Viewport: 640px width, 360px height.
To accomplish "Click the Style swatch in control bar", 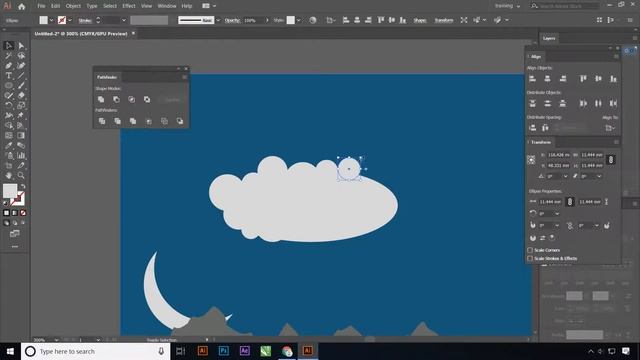I will pos(290,20).
